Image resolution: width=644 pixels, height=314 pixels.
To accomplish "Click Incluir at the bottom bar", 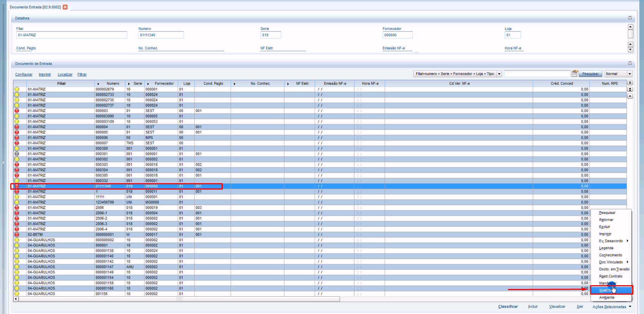I will pyautogui.click(x=533, y=306).
